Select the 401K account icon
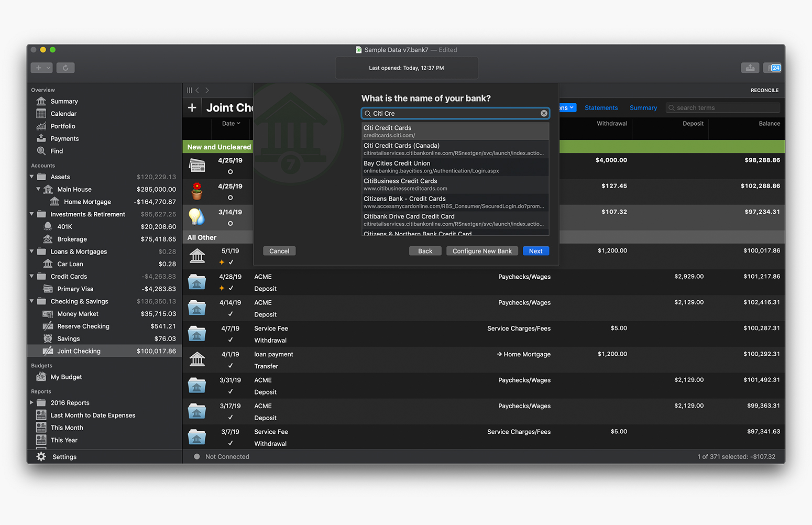The width and height of the screenshot is (812, 525). coord(48,226)
